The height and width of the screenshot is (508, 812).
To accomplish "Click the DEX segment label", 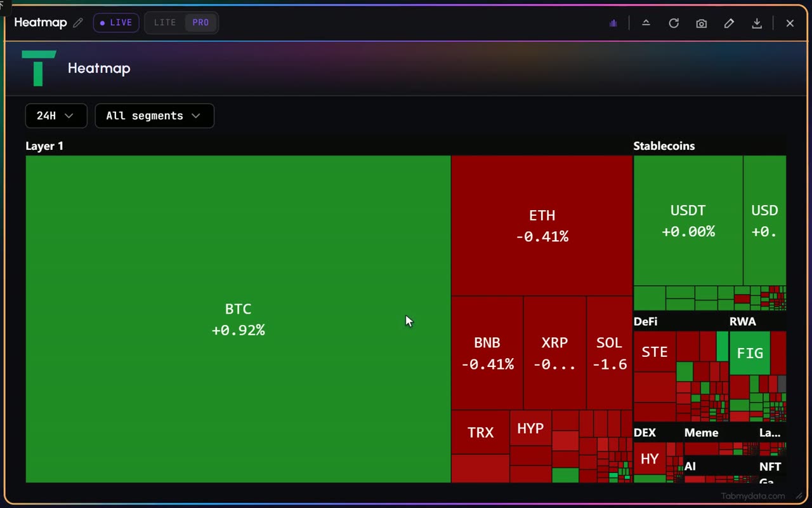I will click(x=645, y=432).
